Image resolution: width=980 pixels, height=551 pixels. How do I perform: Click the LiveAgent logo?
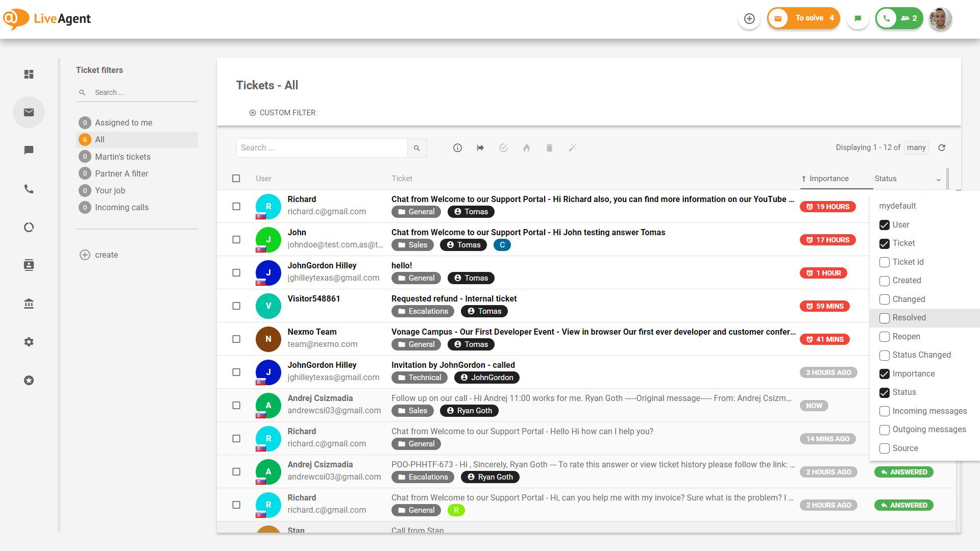pos(47,18)
